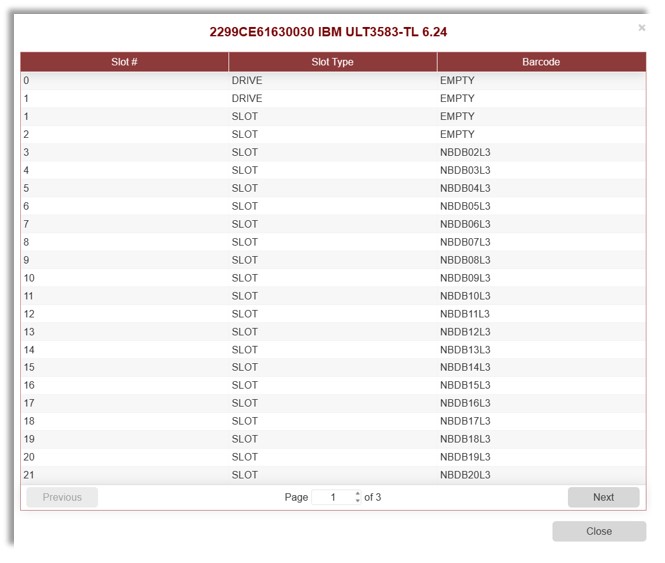Click the page number input field

pyautogui.click(x=333, y=497)
